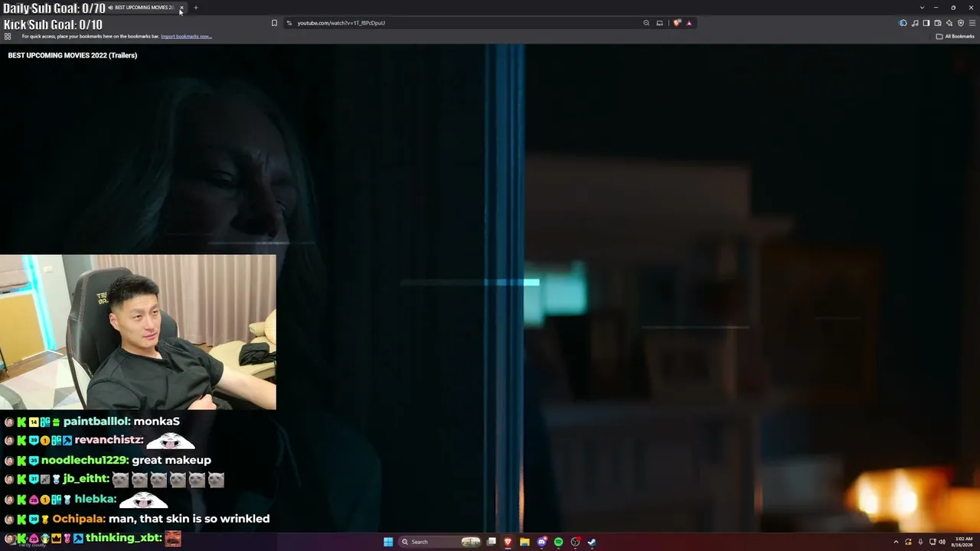Open the All Bookmarks folder
This screenshot has height=551, width=980.
point(955,36)
